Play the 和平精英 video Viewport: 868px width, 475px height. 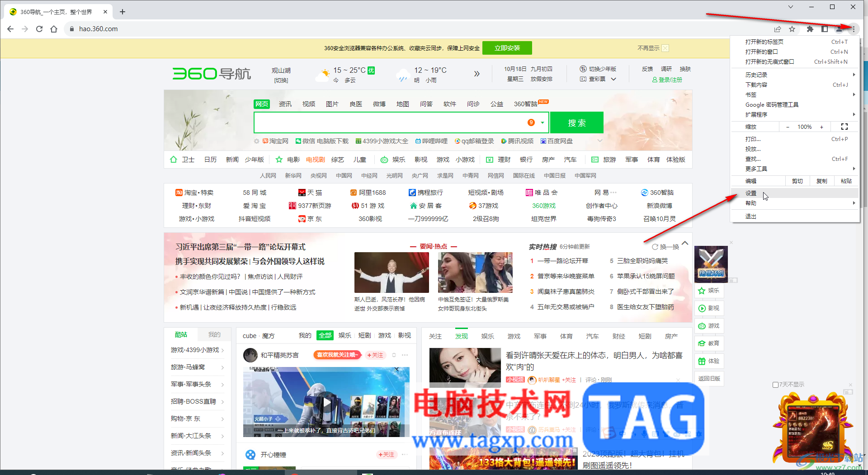click(326, 402)
